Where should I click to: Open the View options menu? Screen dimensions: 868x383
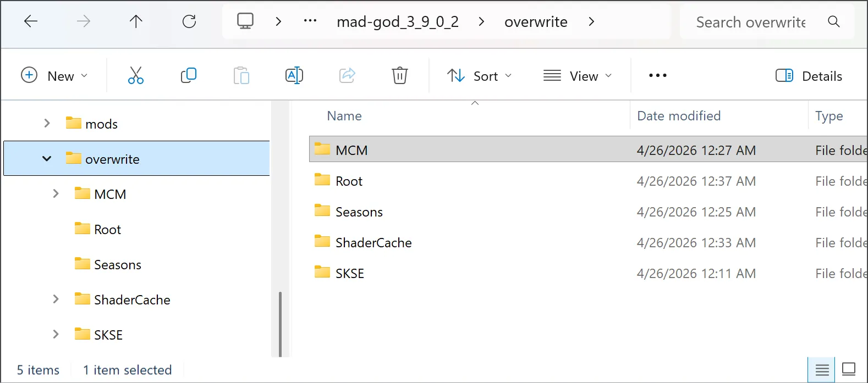578,76
